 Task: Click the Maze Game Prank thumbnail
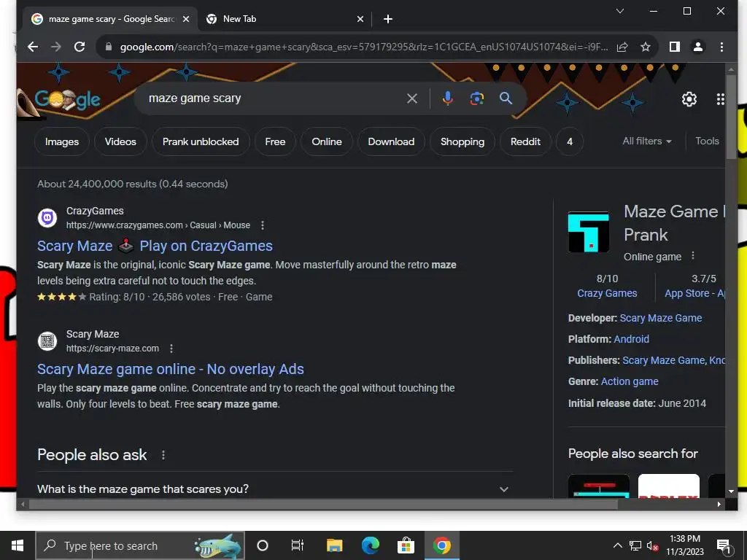click(x=589, y=232)
